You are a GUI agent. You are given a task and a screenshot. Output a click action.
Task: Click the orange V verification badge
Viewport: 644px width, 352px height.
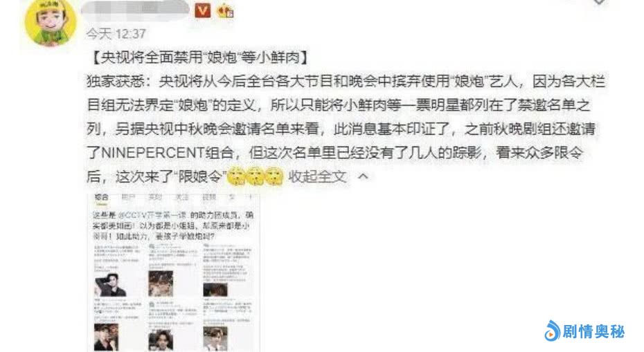[202, 10]
